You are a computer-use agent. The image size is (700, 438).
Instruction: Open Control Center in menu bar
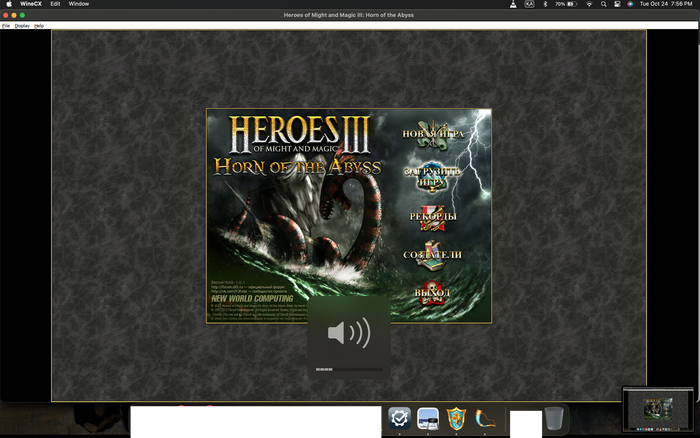pyautogui.click(x=617, y=4)
